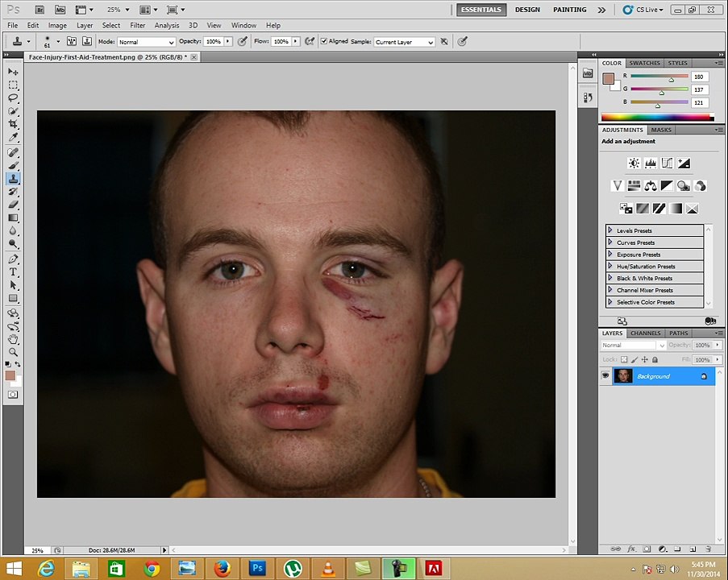The image size is (728, 580).
Task: Select the Zoom tool
Action: tap(13, 352)
